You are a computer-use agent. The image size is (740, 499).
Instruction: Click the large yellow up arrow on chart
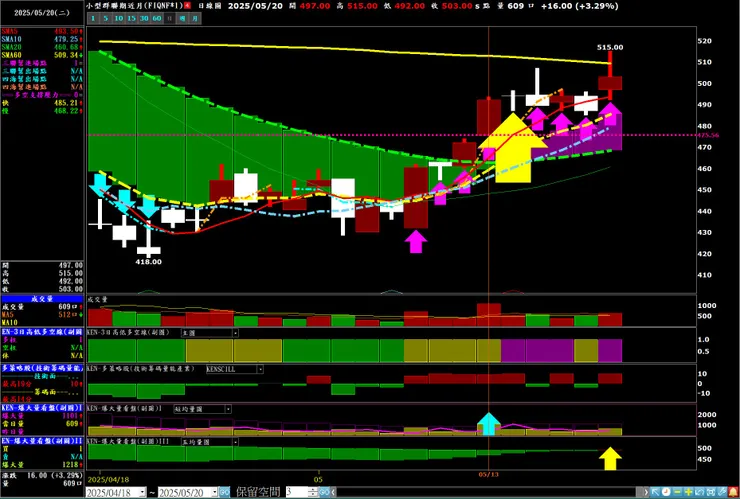513,147
